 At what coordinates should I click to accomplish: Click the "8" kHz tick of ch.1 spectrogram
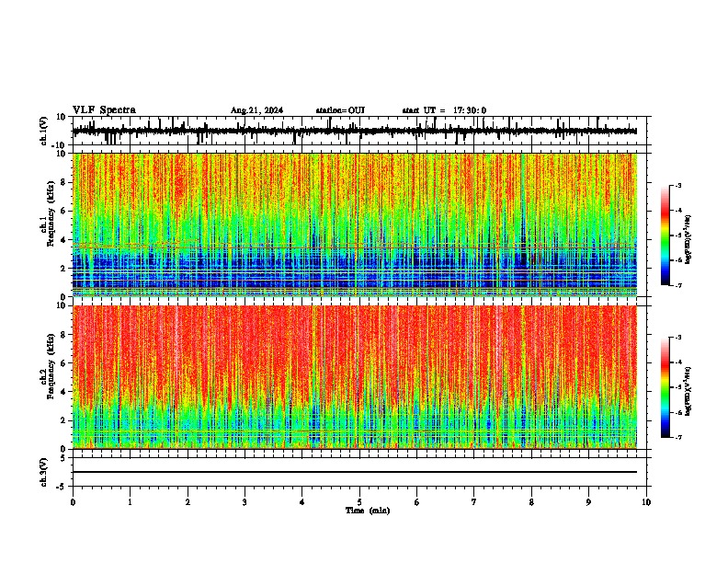[63, 182]
